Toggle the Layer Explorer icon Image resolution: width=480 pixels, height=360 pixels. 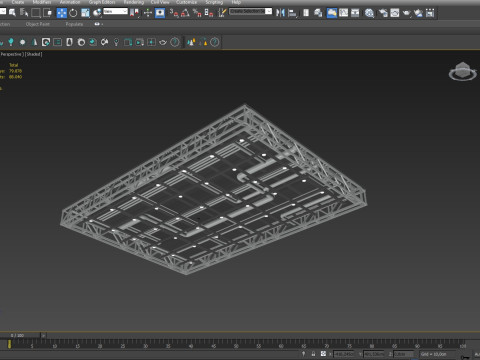click(318, 13)
